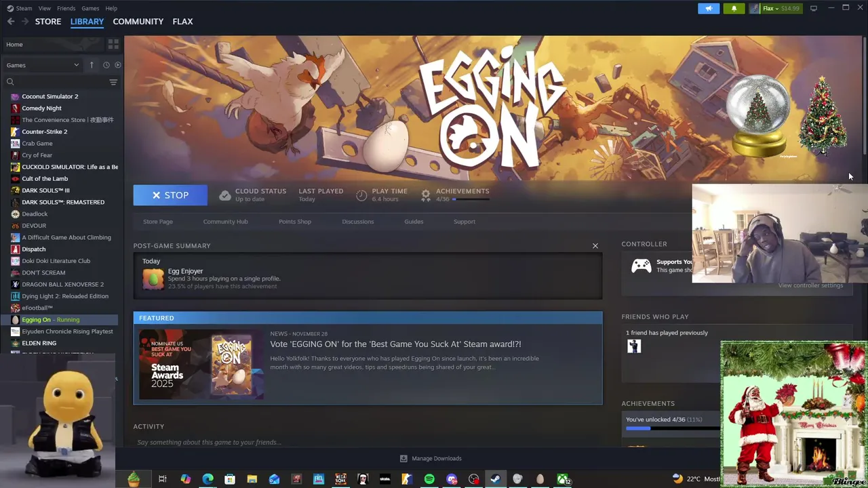Screen dimensions: 868x488
Task: Open the Games menu
Action: point(90,8)
